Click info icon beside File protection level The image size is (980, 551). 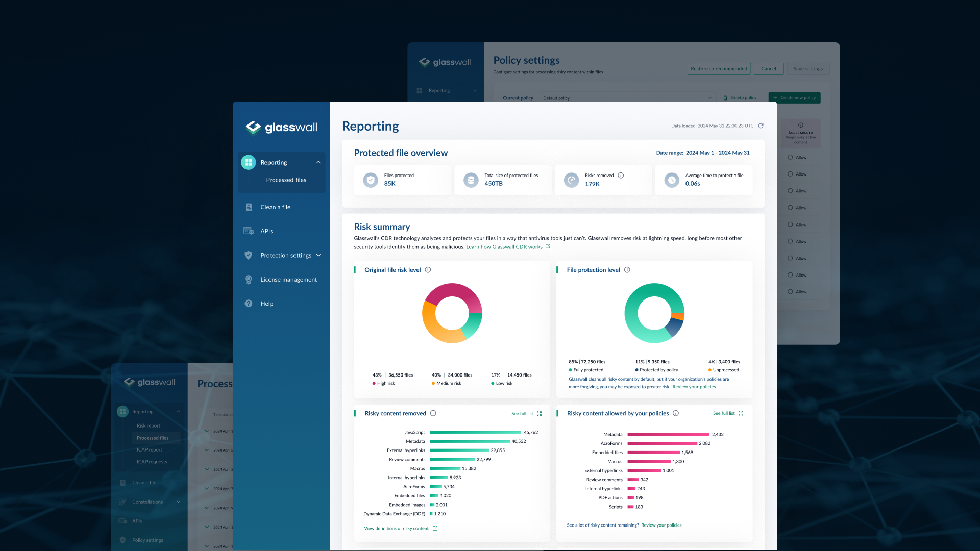point(627,270)
